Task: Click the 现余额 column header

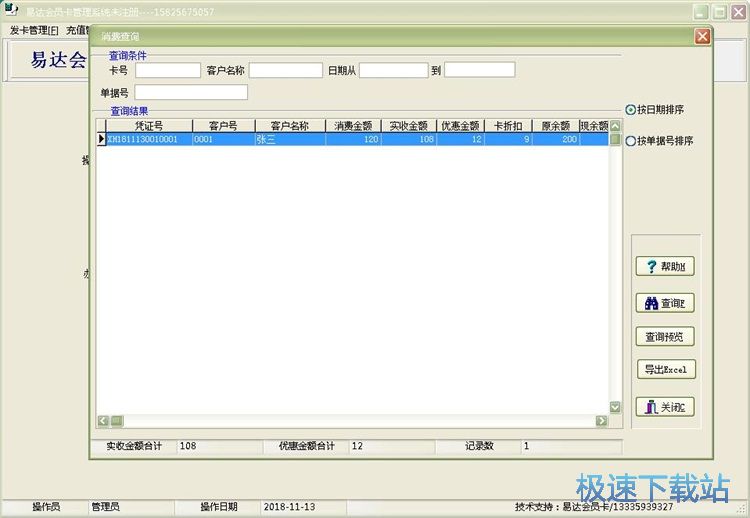Action: coord(594,126)
